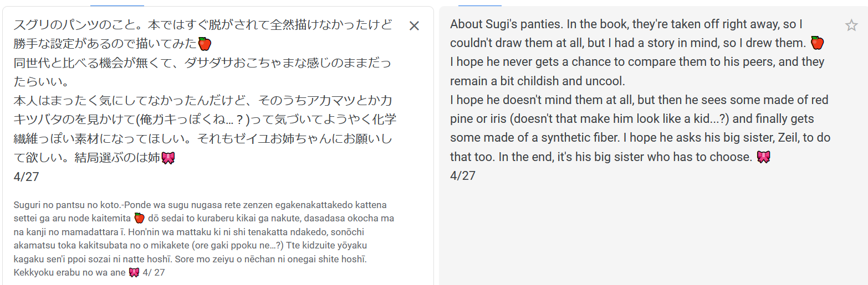Clear the Japanese source text
Viewport: 868px width, 285px height.
point(414,25)
